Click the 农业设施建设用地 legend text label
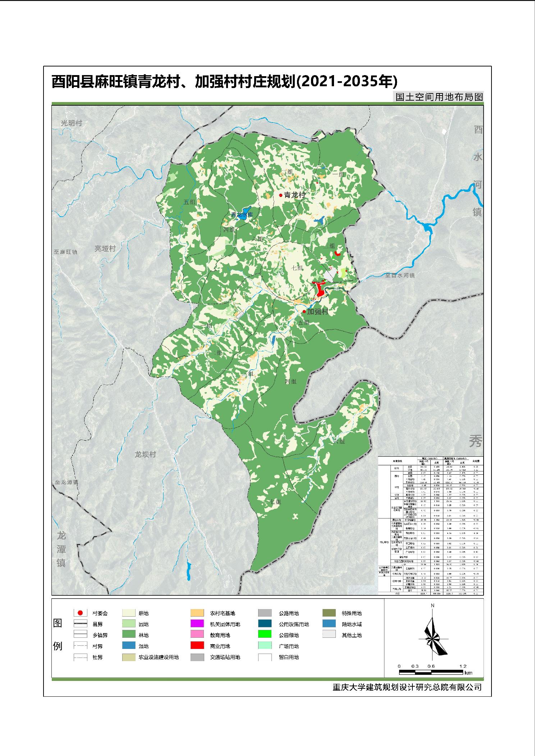Image resolution: width=535 pixels, height=756 pixels. point(159,657)
